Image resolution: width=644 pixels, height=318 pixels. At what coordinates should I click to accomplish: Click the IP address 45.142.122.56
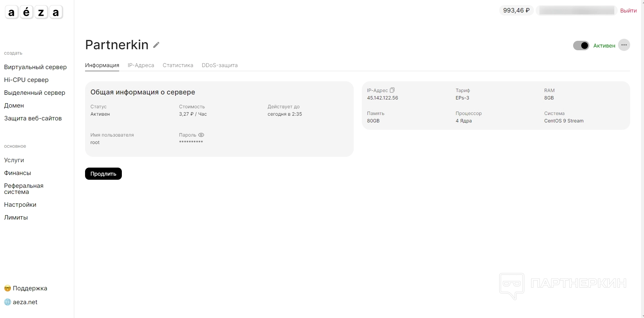[382, 98]
